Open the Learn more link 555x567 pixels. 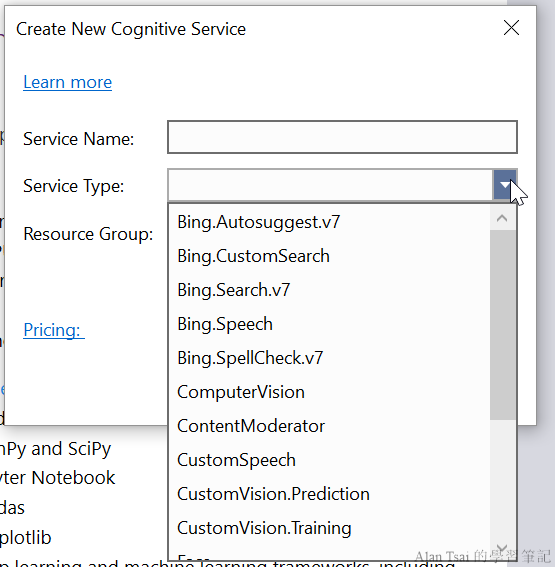tap(68, 82)
